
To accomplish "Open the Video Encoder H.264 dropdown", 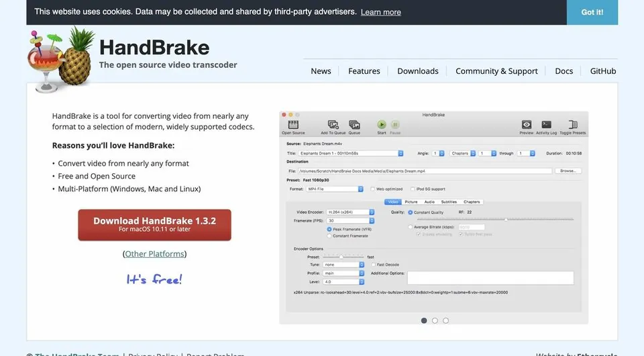I will coord(350,212).
